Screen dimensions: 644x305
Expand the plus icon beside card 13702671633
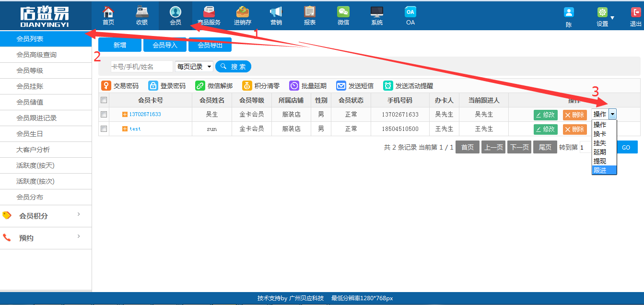pos(125,115)
